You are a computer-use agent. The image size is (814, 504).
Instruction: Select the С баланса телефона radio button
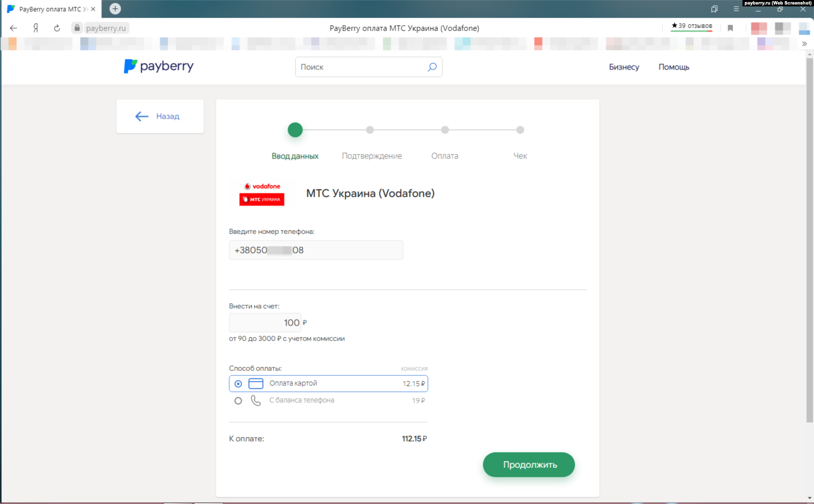238,401
